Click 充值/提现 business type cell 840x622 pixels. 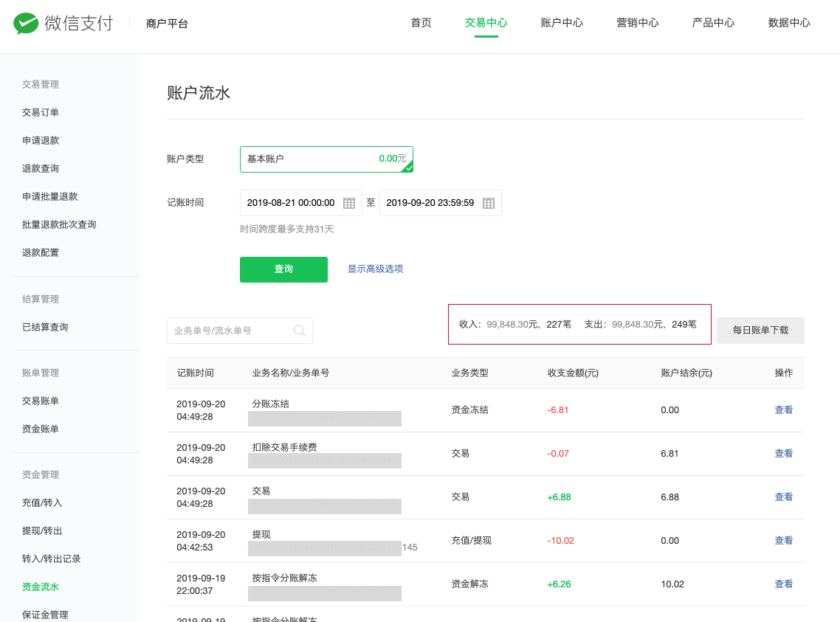[x=471, y=541]
